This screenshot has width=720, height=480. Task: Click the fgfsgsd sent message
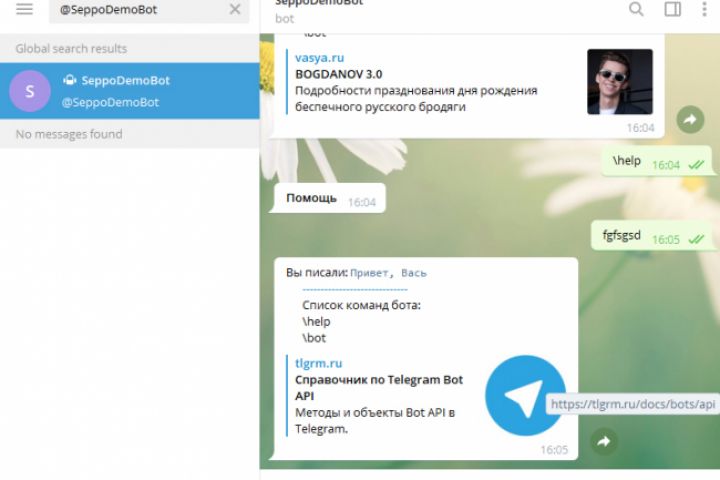(x=653, y=236)
